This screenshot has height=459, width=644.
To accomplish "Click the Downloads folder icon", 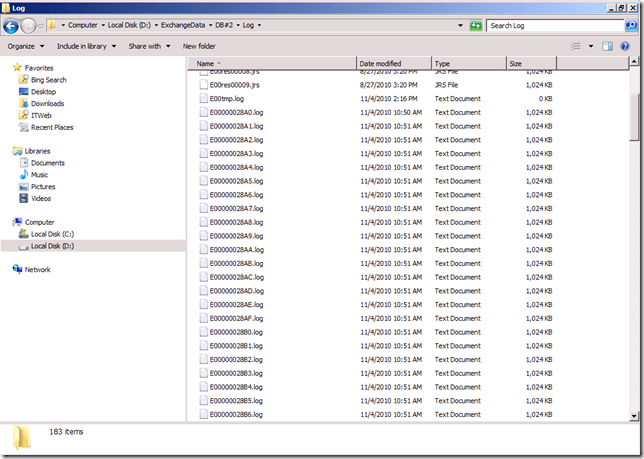I will [x=23, y=103].
